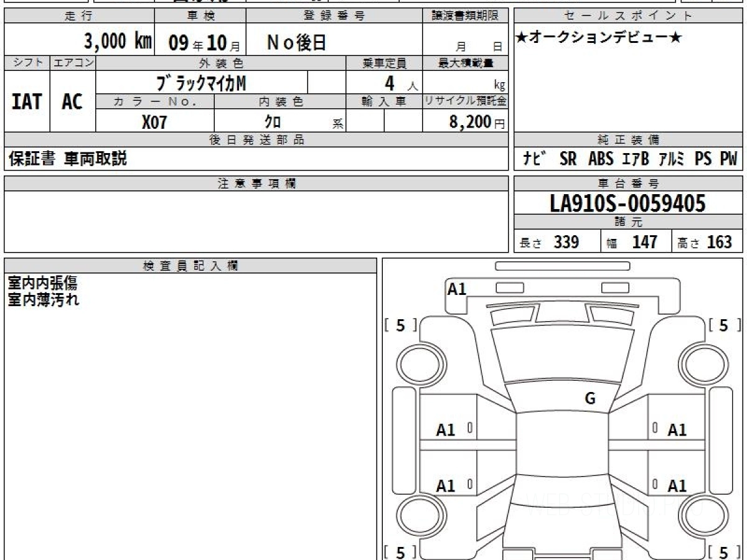747x560 pixels.
Task: Click the air conditioning value AC
Action: click(x=72, y=102)
